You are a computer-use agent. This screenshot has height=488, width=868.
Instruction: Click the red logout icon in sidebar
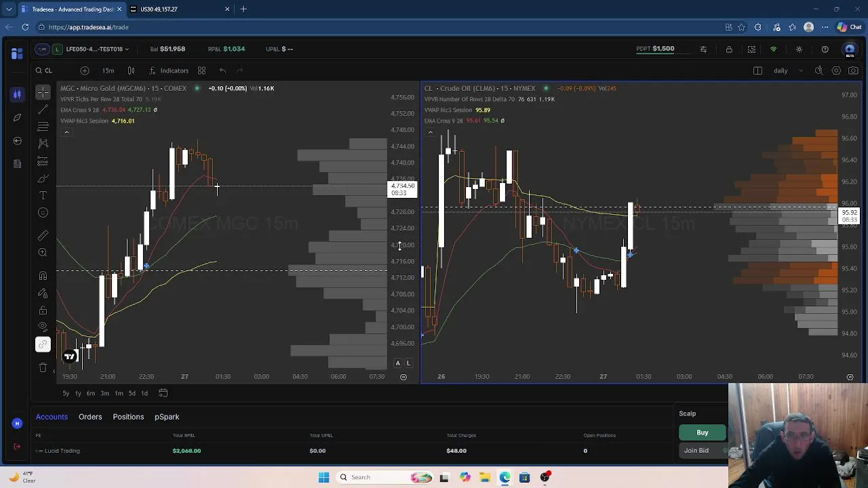(17, 447)
